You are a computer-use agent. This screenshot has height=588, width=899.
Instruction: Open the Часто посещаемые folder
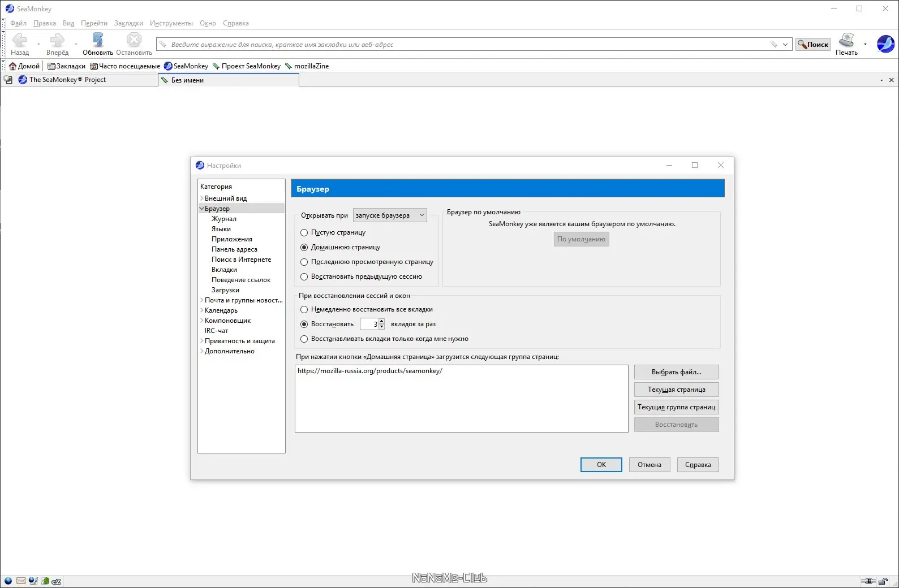pyautogui.click(x=125, y=66)
